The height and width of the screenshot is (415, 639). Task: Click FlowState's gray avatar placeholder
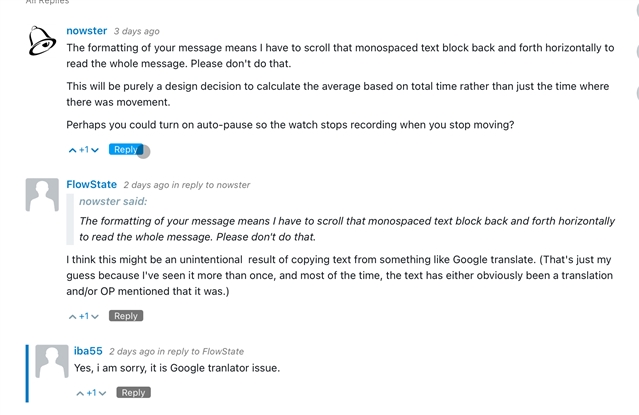[x=42, y=194]
